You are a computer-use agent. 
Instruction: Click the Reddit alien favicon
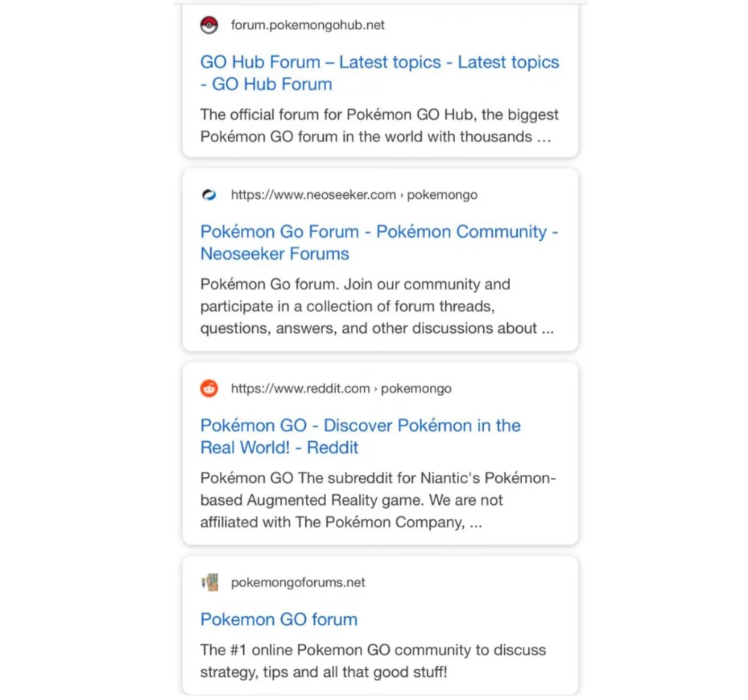209,389
